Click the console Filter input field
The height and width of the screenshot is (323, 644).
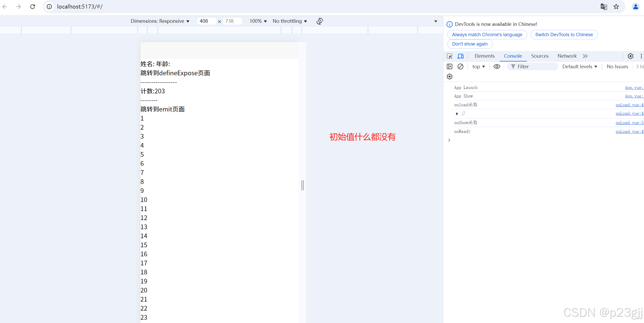pyautogui.click(x=535, y=66)
